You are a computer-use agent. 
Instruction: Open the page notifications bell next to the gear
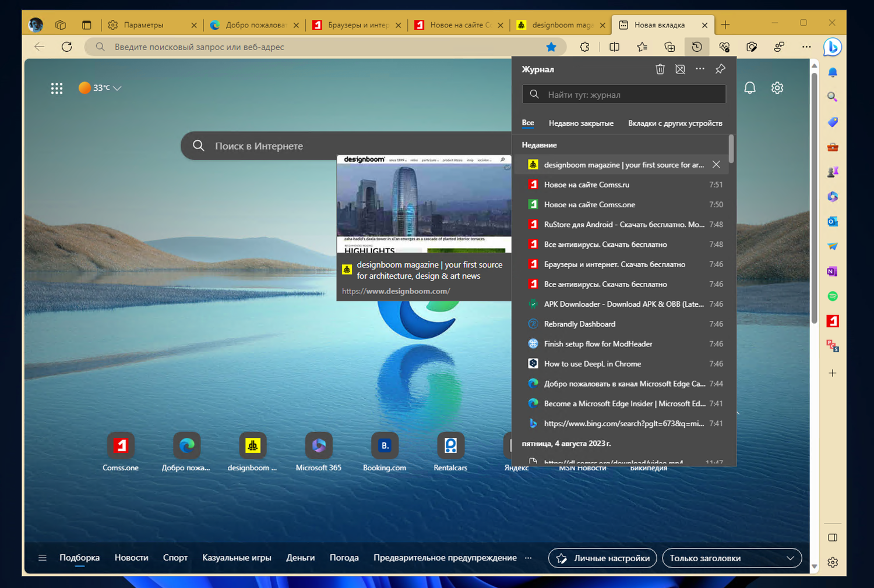pos(750,88)
